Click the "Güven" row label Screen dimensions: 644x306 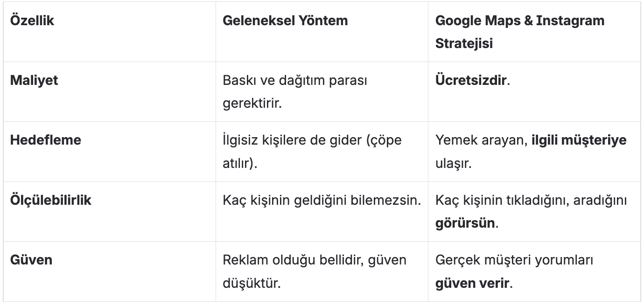click(31, 260)
